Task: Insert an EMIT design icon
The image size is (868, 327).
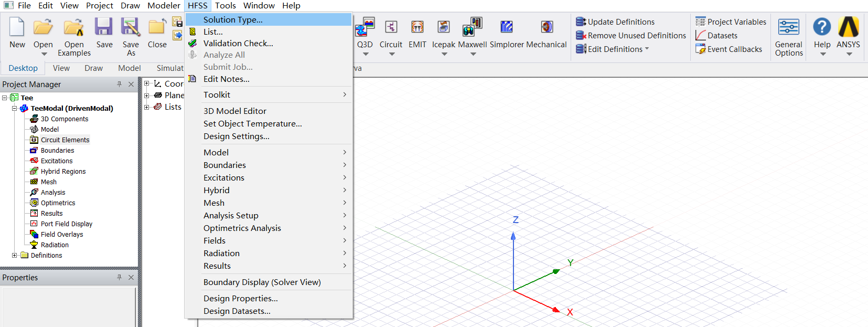Action: click(x=417, y=27)
